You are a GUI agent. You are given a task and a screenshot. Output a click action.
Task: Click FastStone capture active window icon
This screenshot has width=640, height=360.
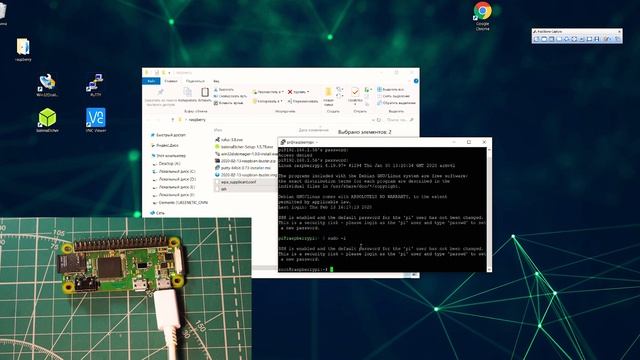(x=544, y=39)
